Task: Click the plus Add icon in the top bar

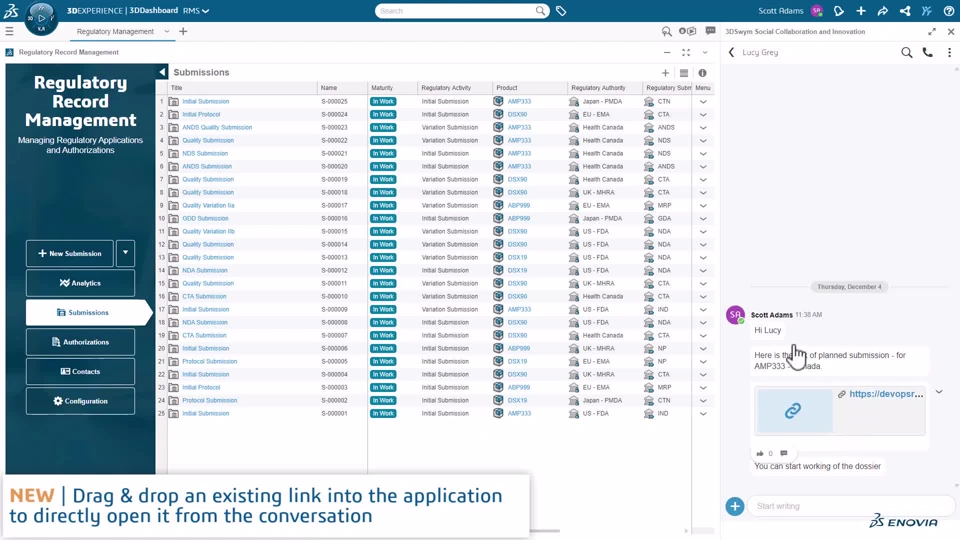Action: click(861, 10)
